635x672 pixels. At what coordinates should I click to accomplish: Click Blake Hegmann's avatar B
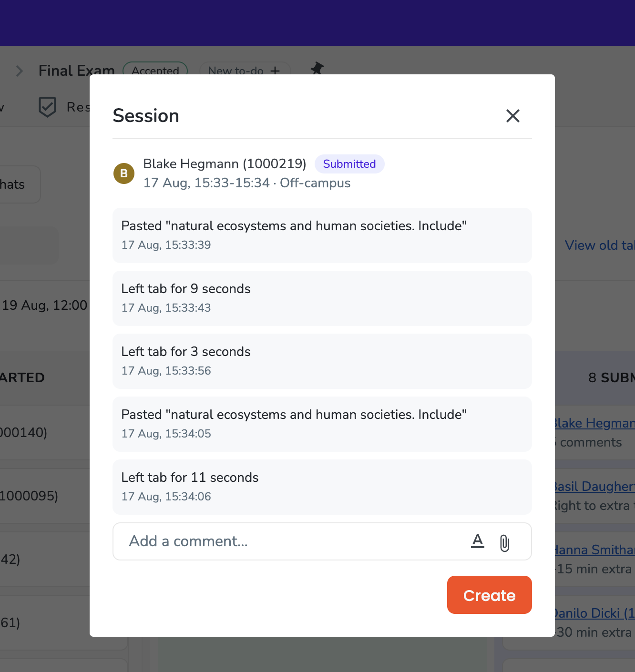(124, 173)
